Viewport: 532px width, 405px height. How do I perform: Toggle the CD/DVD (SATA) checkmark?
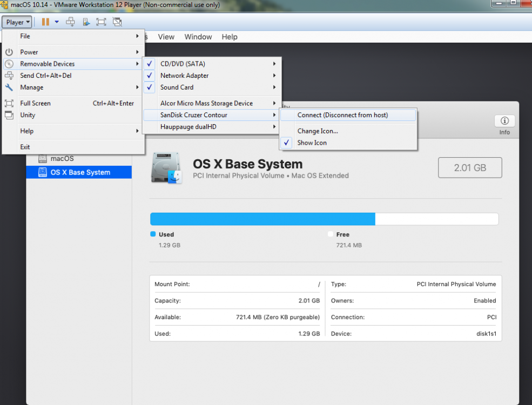[x=149, y=64]
